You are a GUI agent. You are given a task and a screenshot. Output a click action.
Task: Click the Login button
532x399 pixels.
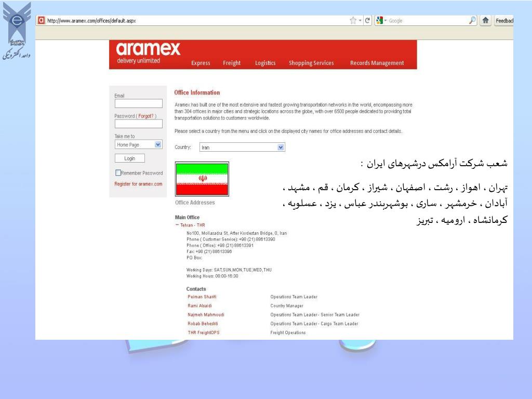[x=129, y=158]
